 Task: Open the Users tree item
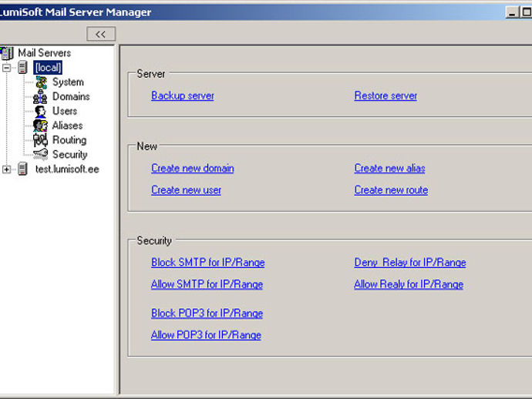[x=65, y=111]
